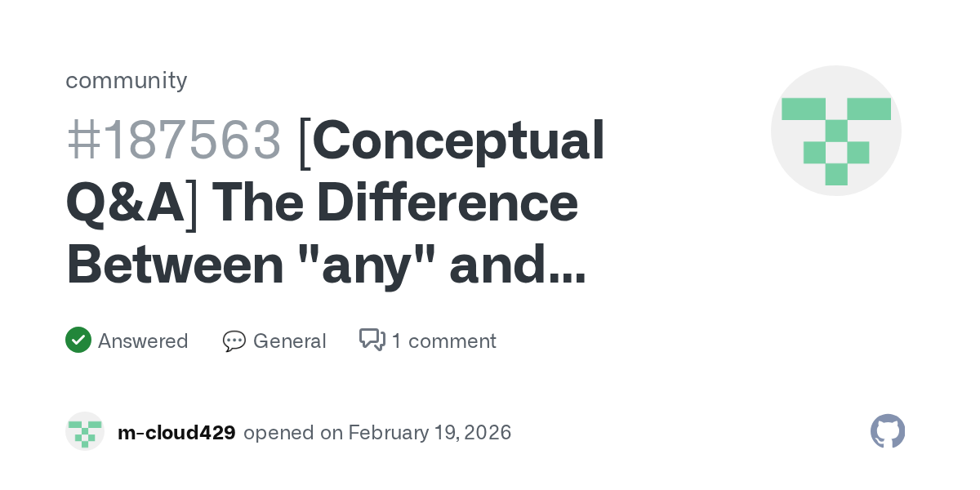This screenshot has height=490, width=980.
Task: Open the m-cloud429 user profile link
Action: point(176,433)
